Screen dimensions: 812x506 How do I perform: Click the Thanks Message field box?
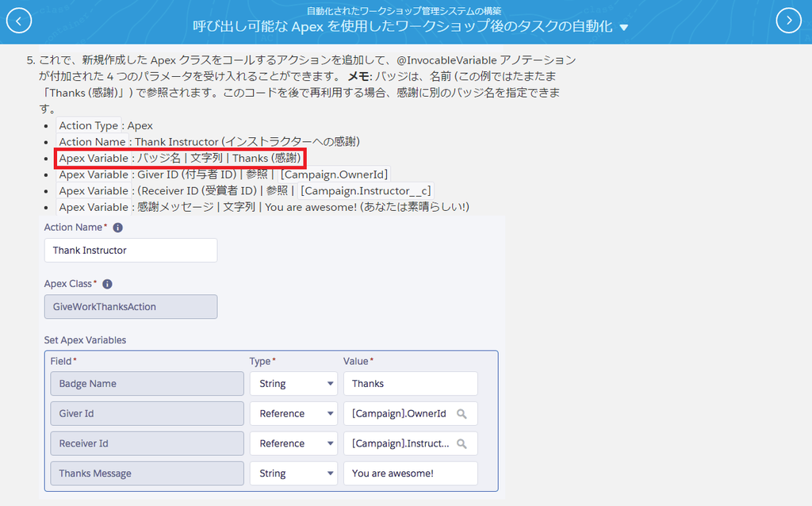coord(147,473)
